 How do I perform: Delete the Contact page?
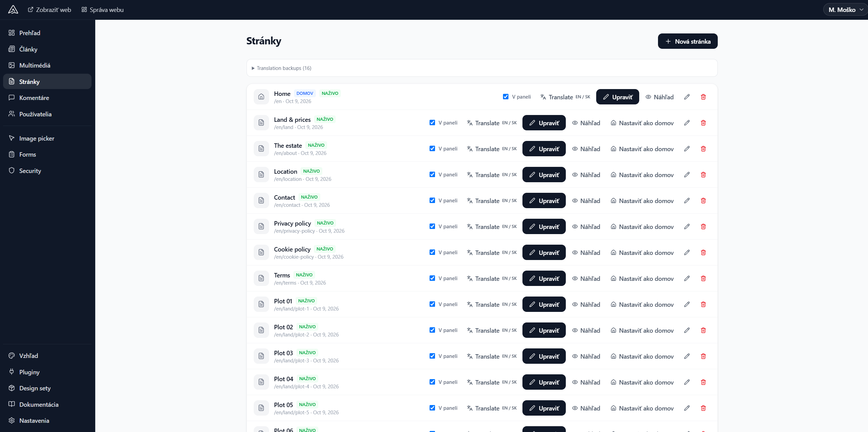[x=703, y=201]
